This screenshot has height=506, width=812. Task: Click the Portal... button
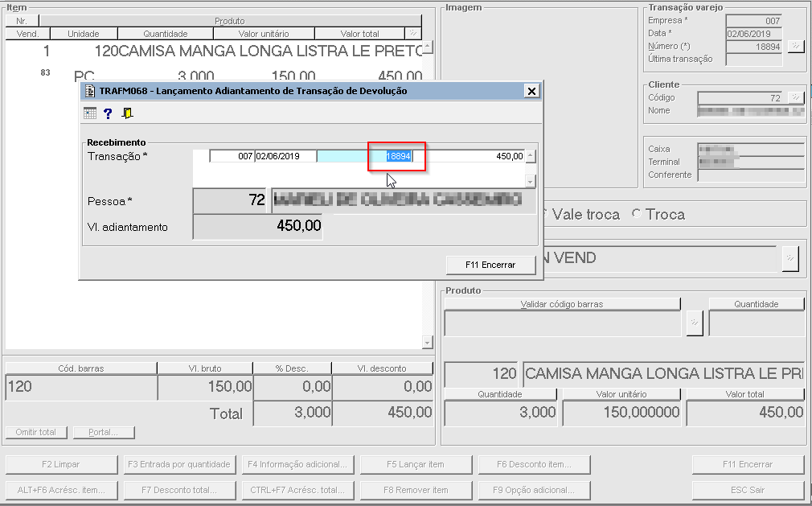tap(104, 433)
